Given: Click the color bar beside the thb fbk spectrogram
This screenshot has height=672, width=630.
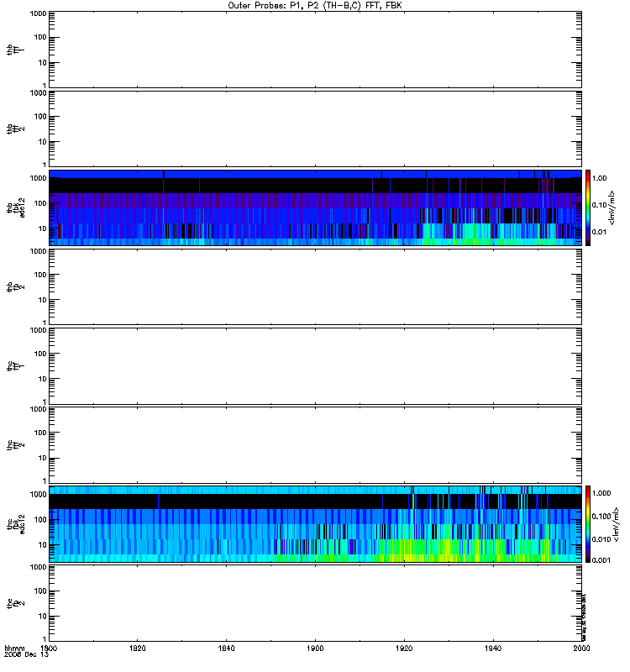Looking at the screenshot, I should [x=588, y=207].
